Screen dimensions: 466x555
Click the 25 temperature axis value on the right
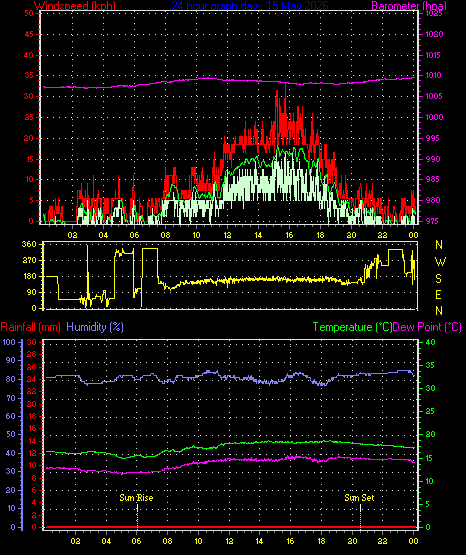(x=430, y=411)
